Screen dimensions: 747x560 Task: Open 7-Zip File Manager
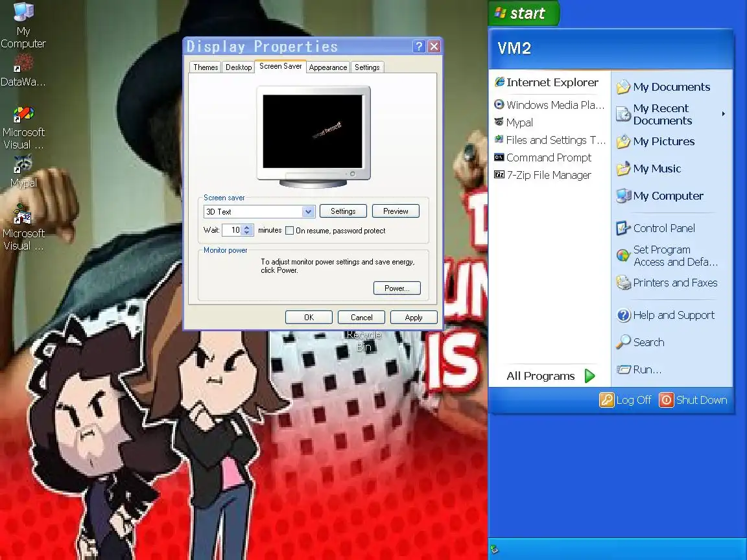pyautogui.click(x=543, y=175)
